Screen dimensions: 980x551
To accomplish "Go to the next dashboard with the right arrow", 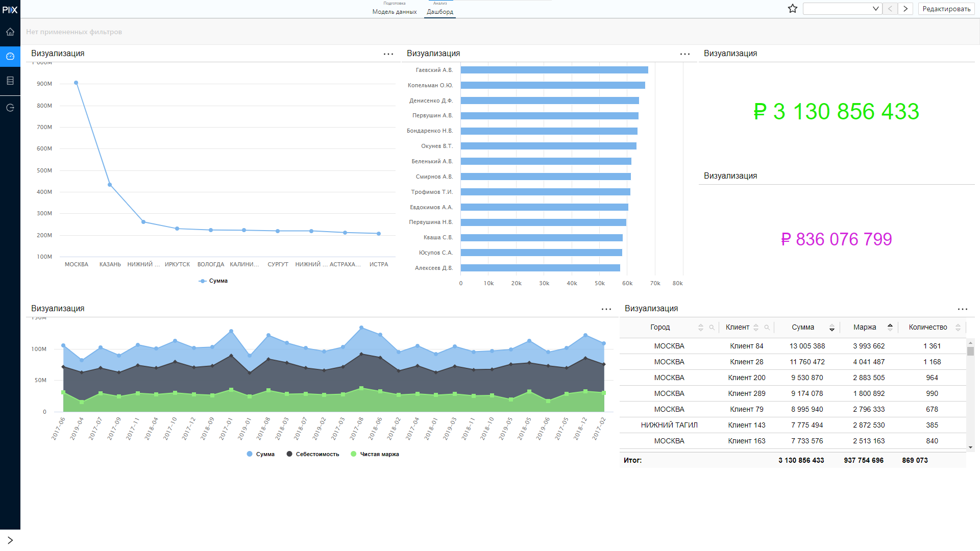I will 905,9.
